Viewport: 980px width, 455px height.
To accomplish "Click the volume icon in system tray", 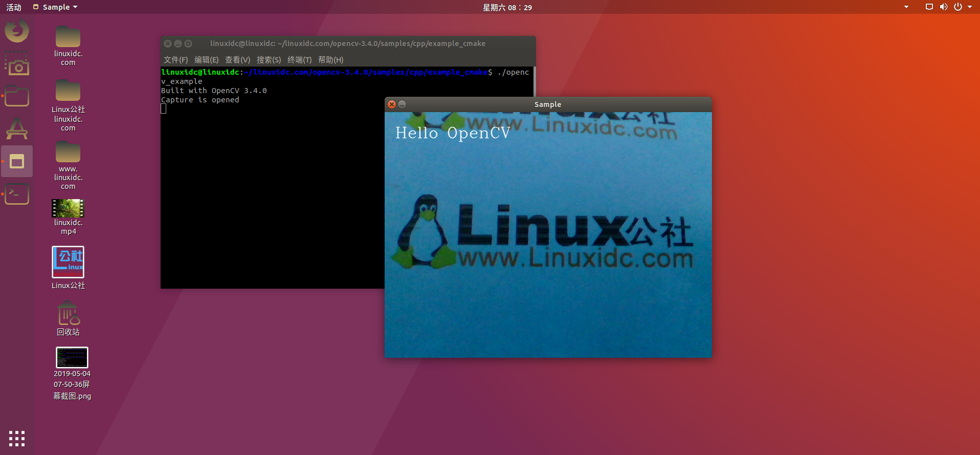I will [944, 7].
